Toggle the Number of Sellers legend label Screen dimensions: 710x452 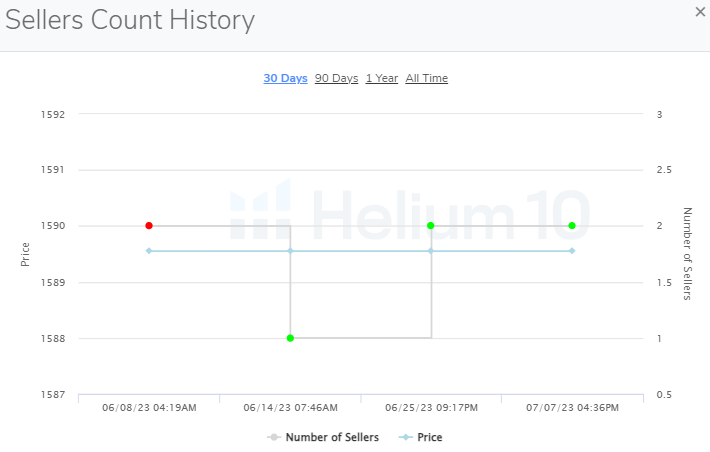332,437
